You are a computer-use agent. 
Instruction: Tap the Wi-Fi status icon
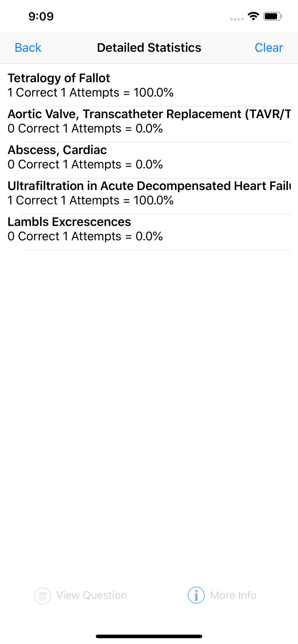tap(253, 16)
